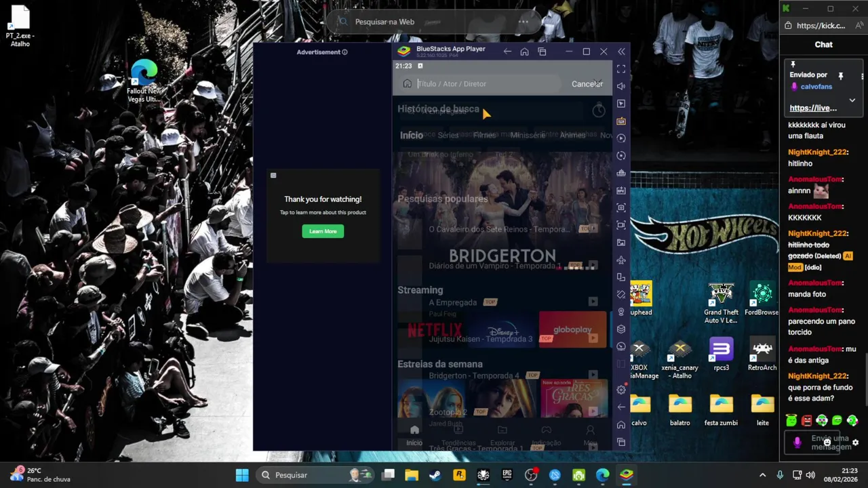The width and height of the screenshot is (868, 488).
Task: Open Epic Games from taskbar
Action: point(507,475)
